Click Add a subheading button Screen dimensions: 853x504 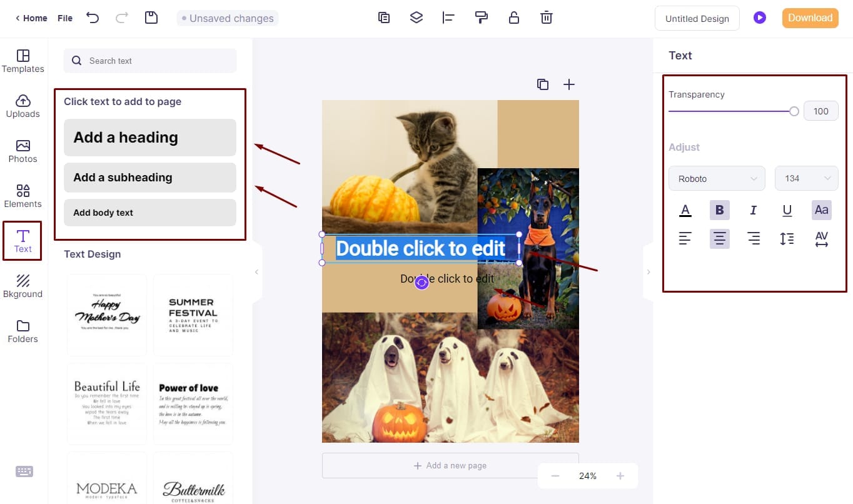click(x=150, y=178)
